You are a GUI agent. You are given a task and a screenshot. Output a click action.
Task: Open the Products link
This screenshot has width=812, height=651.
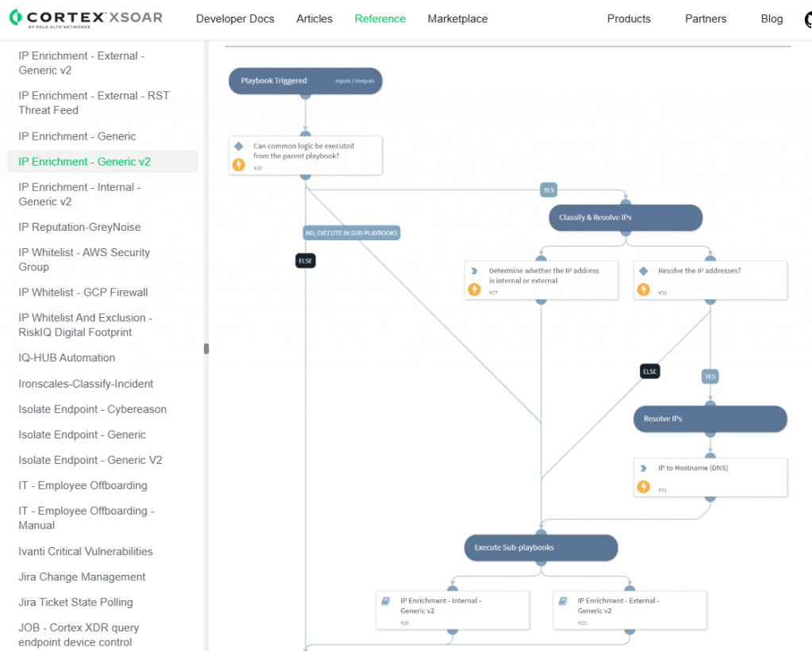629,19
